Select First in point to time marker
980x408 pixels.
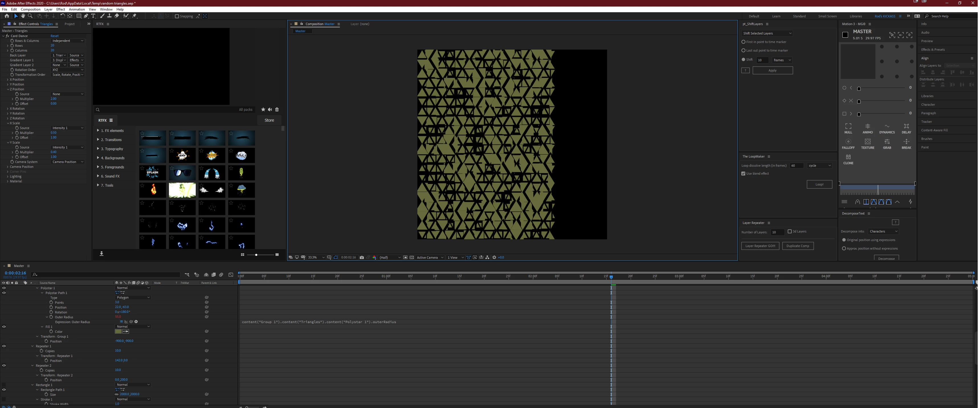coord(743,42)
